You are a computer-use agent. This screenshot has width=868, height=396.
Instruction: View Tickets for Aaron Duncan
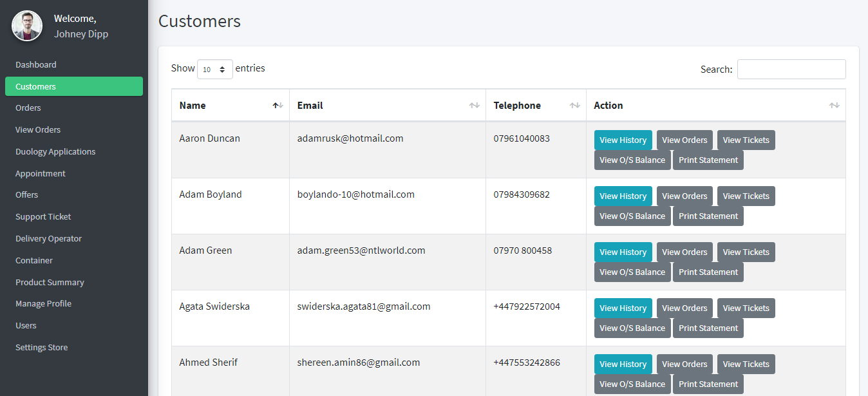(746, 140)
